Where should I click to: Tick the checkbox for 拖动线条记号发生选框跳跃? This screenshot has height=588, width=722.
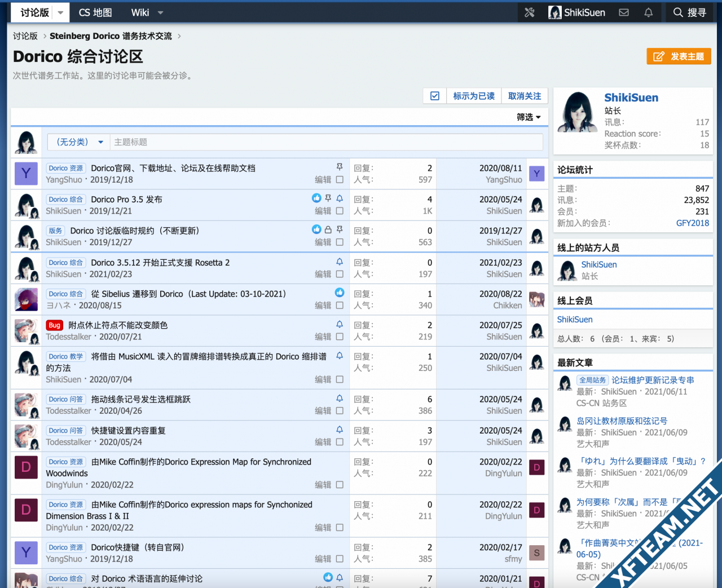click(340, 411)
